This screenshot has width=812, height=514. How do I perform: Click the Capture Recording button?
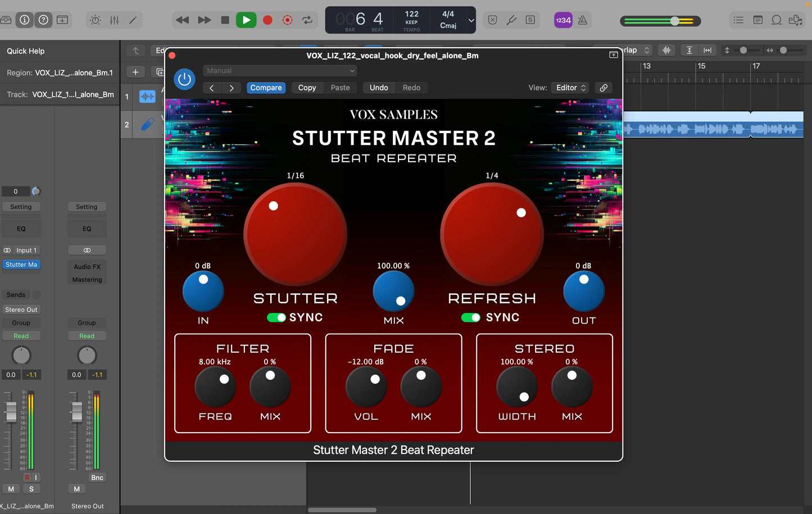287,20
